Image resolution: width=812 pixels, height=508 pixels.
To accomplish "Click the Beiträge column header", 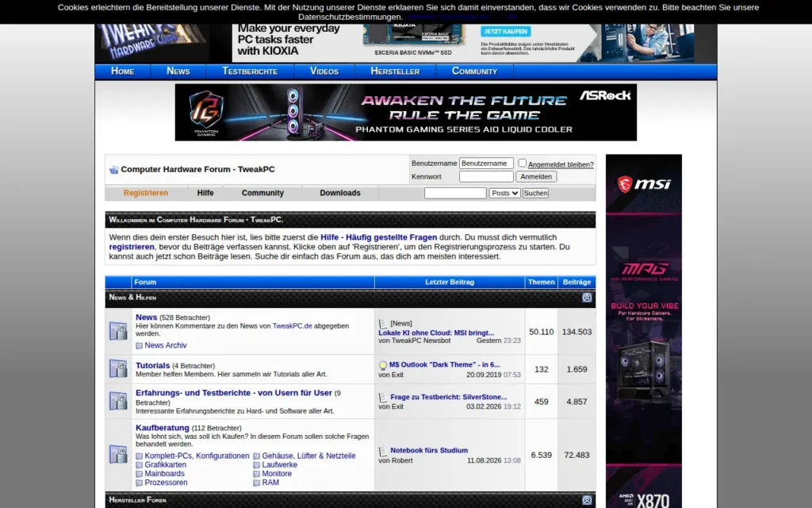I will point(576,282).
